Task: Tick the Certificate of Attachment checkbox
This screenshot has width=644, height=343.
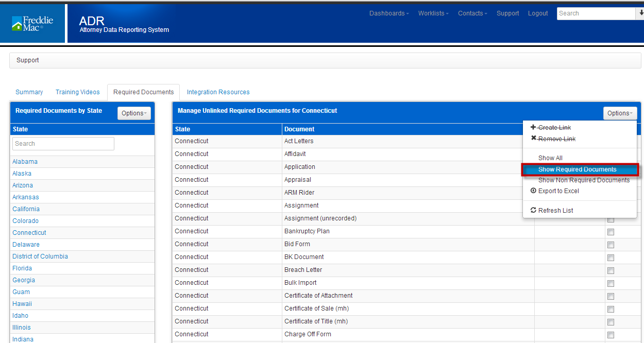Action: point(611,296)
